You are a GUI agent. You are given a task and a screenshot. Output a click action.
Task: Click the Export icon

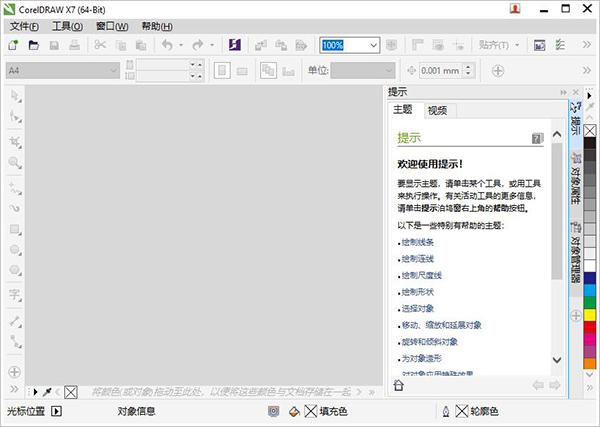[x=281, y=45]
